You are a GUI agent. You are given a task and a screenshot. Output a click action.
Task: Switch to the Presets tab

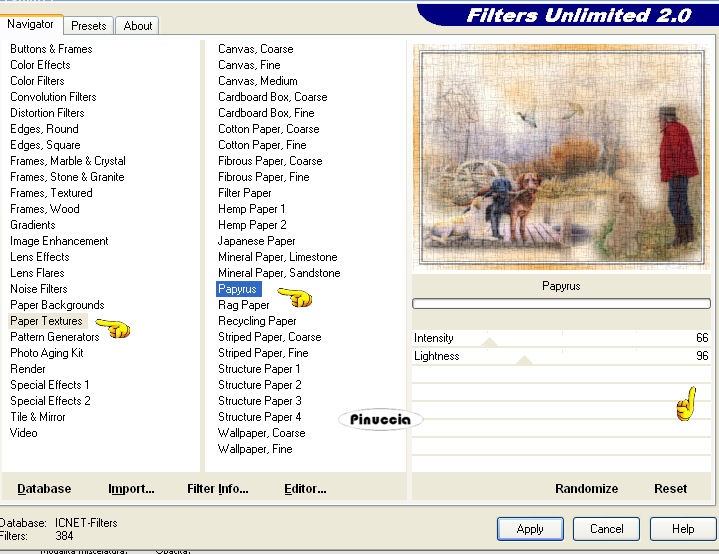coord(88,26)
